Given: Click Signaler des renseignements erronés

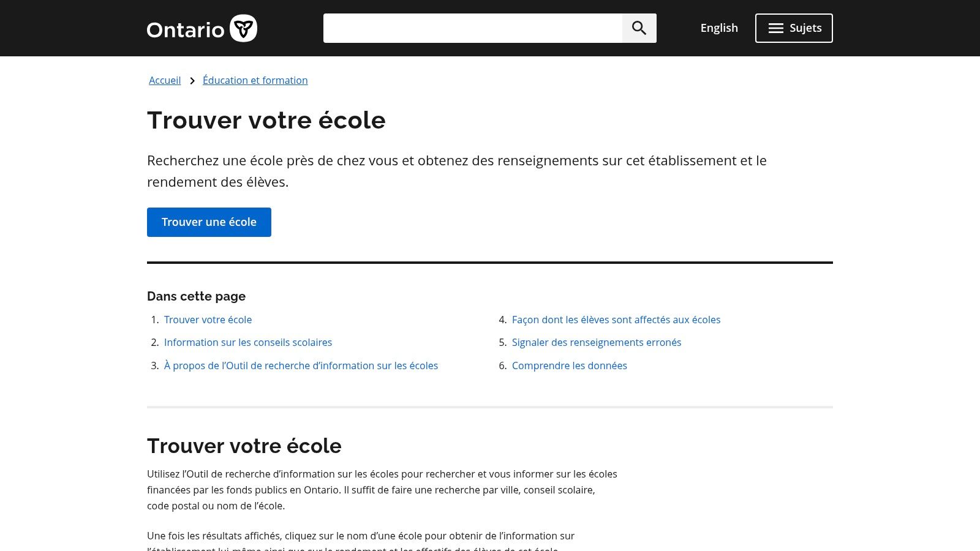Looking at the screenshot, I should click(x=597, y=342).
